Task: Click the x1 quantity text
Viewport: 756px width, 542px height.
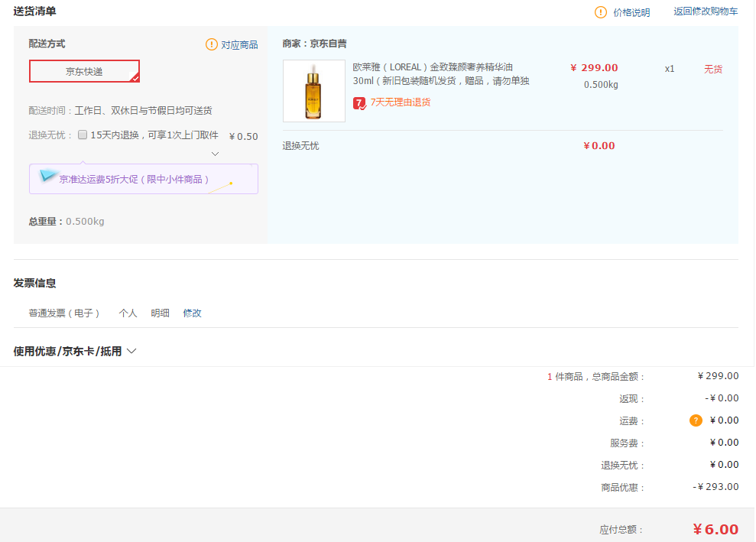Action: tap(669, 69)
